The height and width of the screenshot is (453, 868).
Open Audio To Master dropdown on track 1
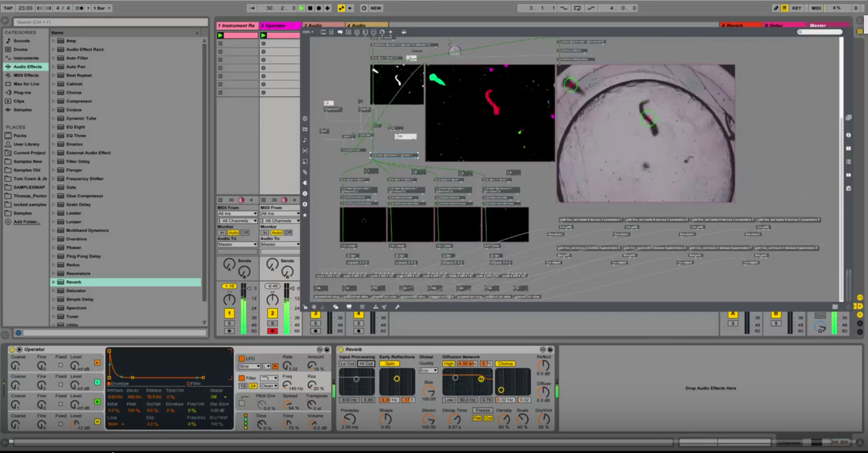point(237,244)
